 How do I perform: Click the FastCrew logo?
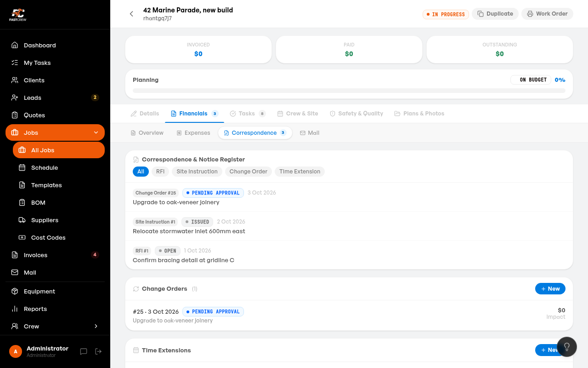[17, 15]
